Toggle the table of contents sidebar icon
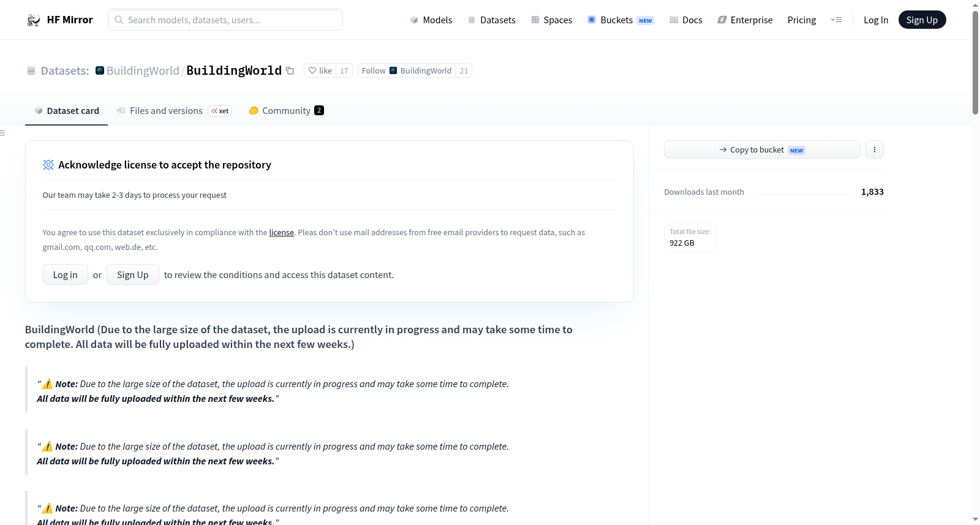The width and height of the screenshot is (980, 525). click(x=3, y=133)
